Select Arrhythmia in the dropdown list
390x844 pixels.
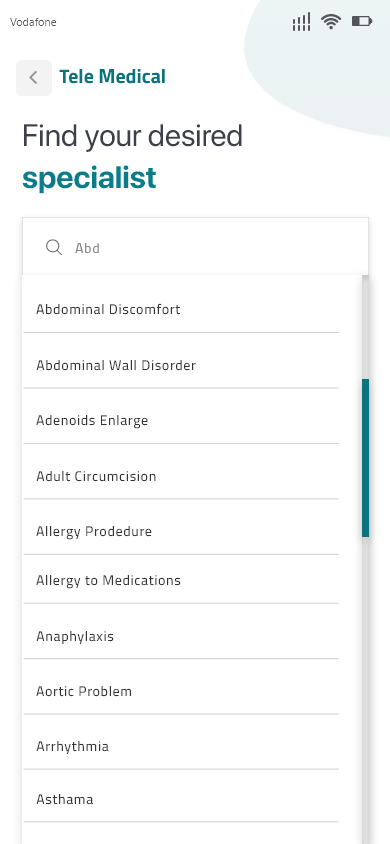click(181, 746)
